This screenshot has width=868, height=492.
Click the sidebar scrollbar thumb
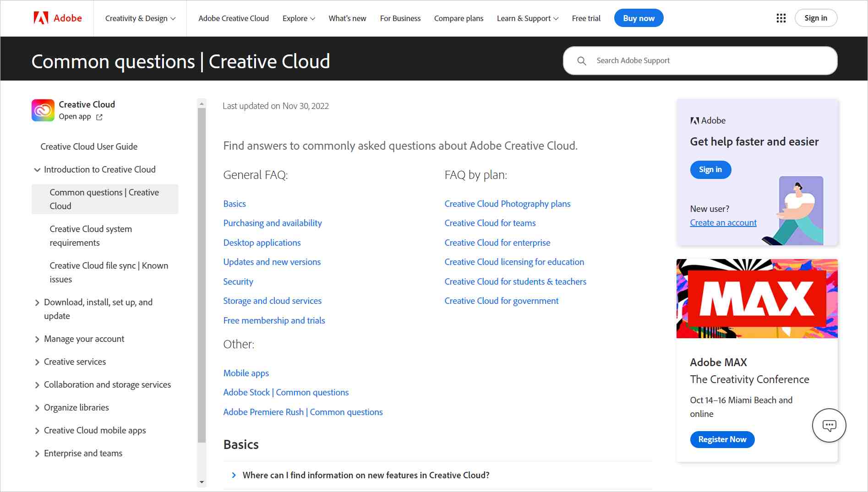(202, 276)
